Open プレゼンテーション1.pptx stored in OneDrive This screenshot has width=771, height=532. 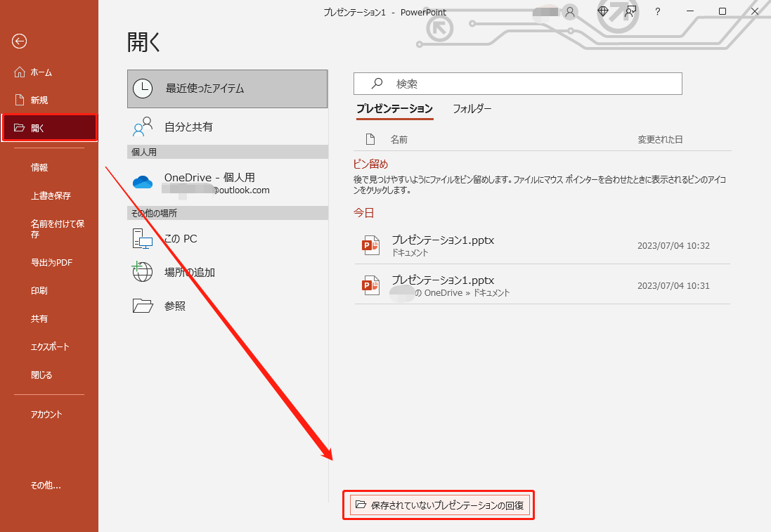coord(542,285)
